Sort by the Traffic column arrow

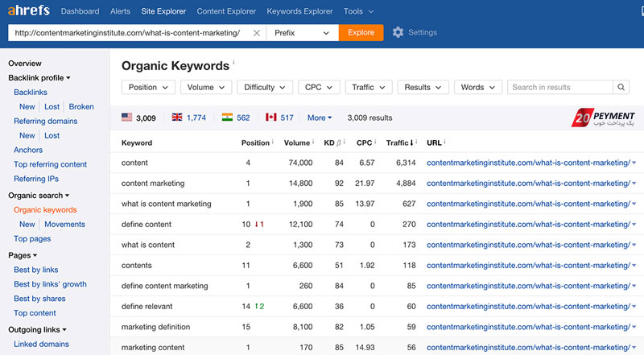pos(412,142)
